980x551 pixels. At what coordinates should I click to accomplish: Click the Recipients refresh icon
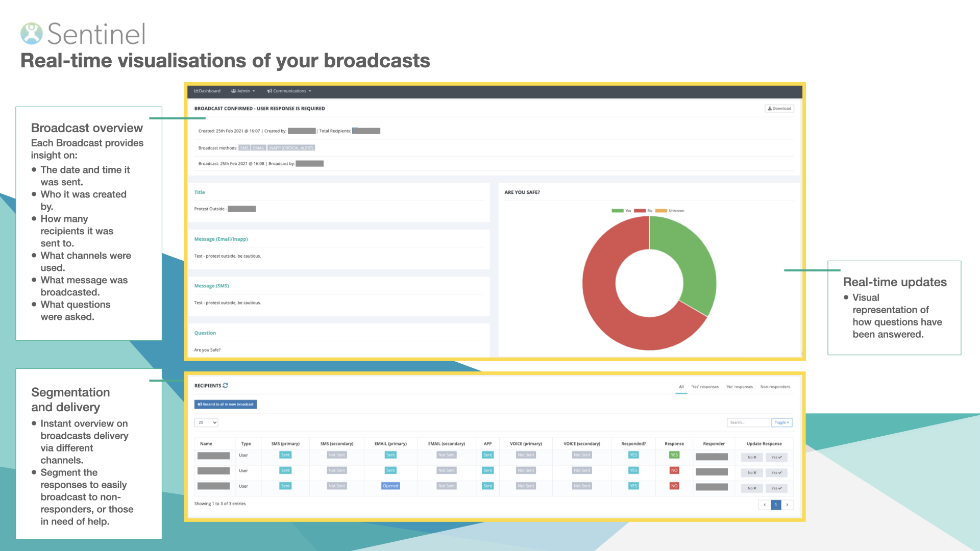[x=225, y=386]
